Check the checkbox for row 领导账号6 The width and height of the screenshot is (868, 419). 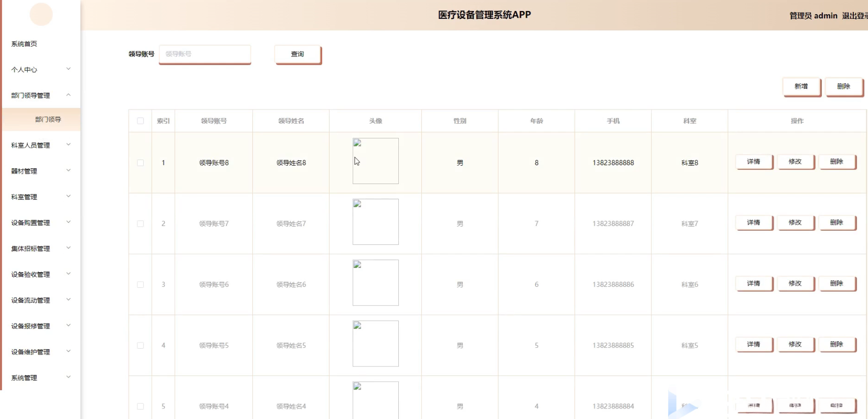[140, 284]
